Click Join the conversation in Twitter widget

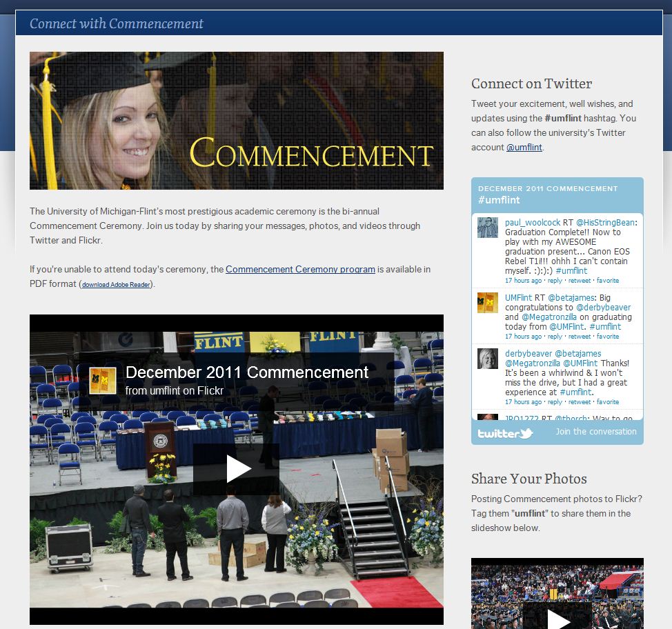point(596,432)
